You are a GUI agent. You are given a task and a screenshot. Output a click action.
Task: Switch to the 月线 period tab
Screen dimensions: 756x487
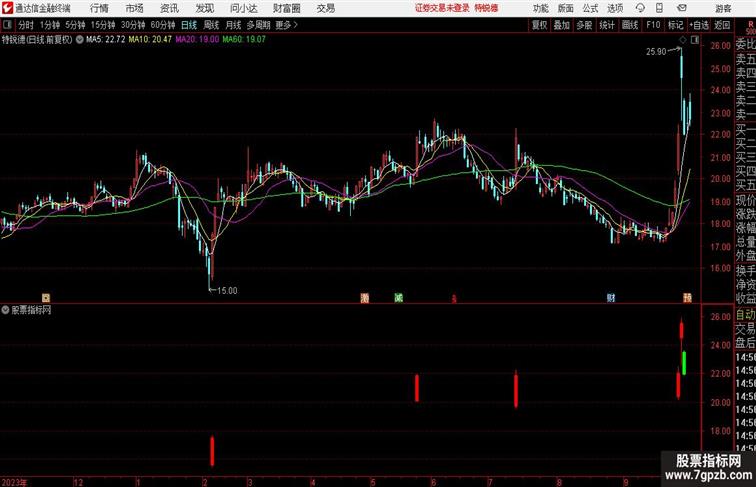pos(233,25)
